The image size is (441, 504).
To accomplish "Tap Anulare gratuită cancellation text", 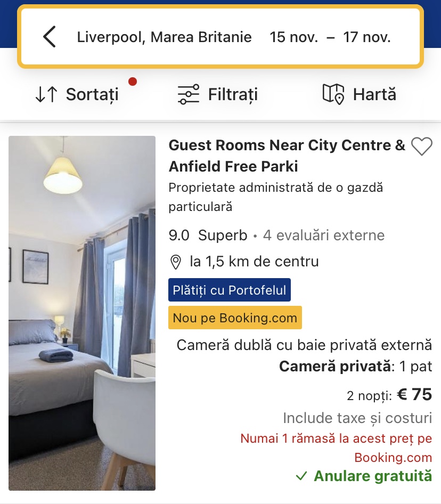I will [x=373, y=475].
